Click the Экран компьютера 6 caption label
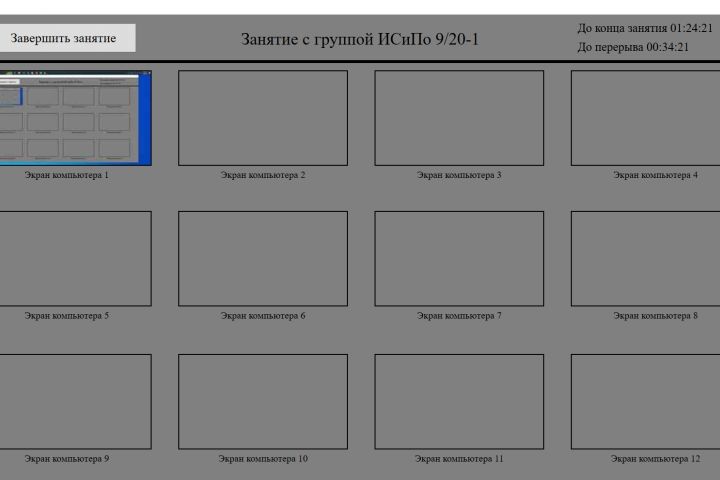 (x=263, y=316)
